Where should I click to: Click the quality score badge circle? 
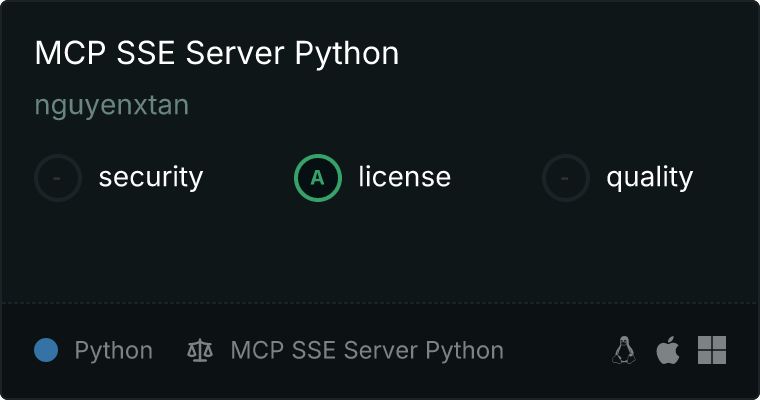click(565, 178)
